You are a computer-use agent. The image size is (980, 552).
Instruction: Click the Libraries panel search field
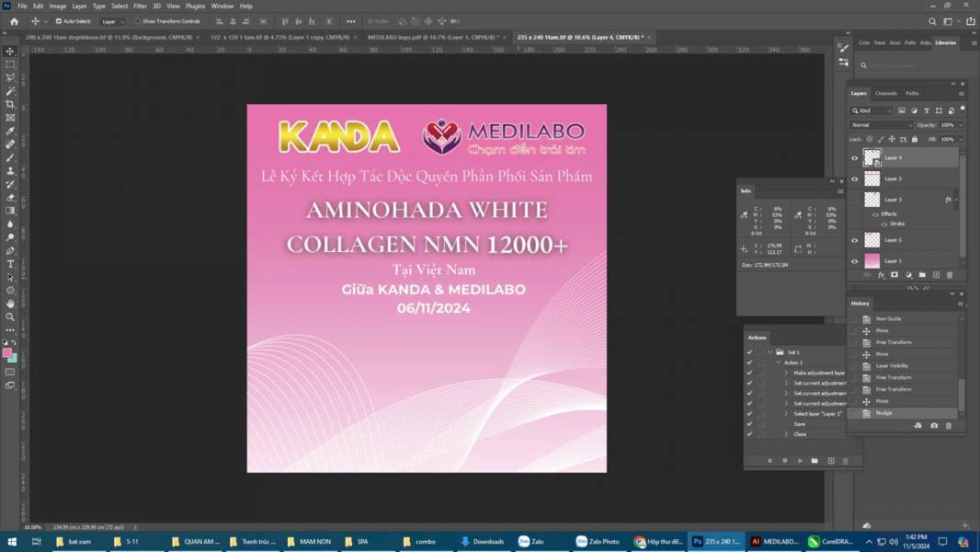(x=916, y=65)
